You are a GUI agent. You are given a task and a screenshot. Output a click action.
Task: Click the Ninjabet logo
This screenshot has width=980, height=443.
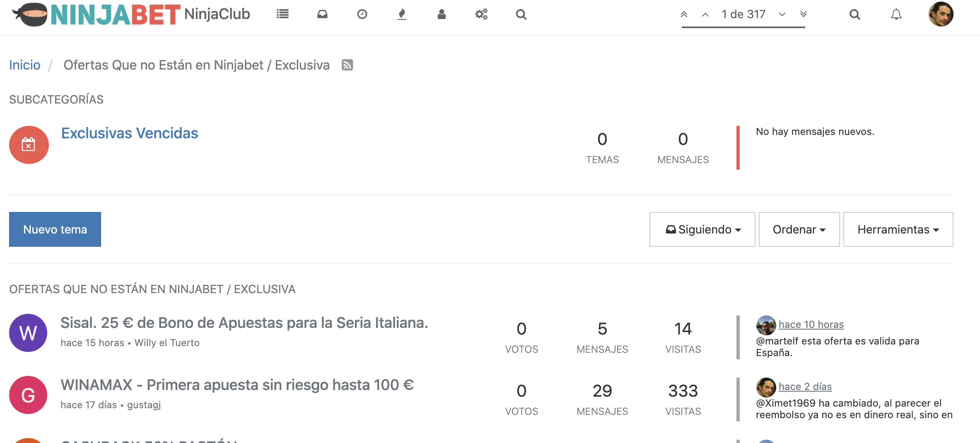[96, 14]
